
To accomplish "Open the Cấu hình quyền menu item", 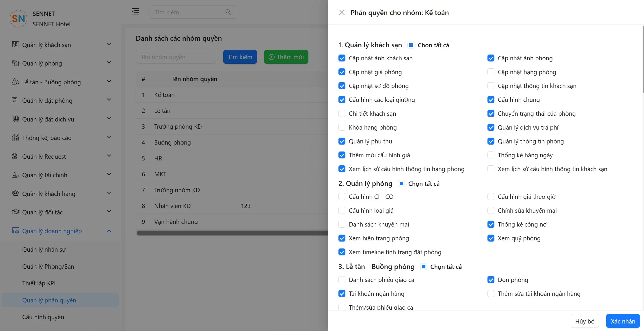I will [x=43, y=317].
